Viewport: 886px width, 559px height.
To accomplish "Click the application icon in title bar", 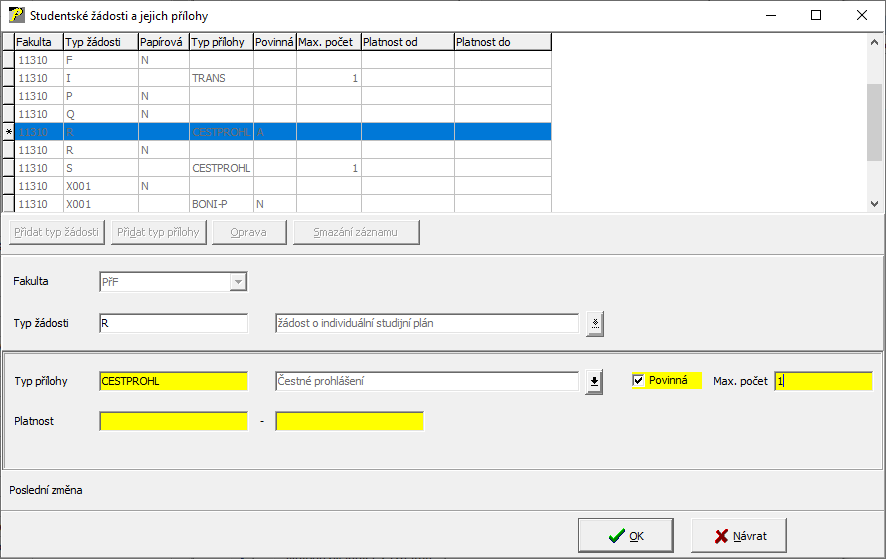I will tap(16, 16).
